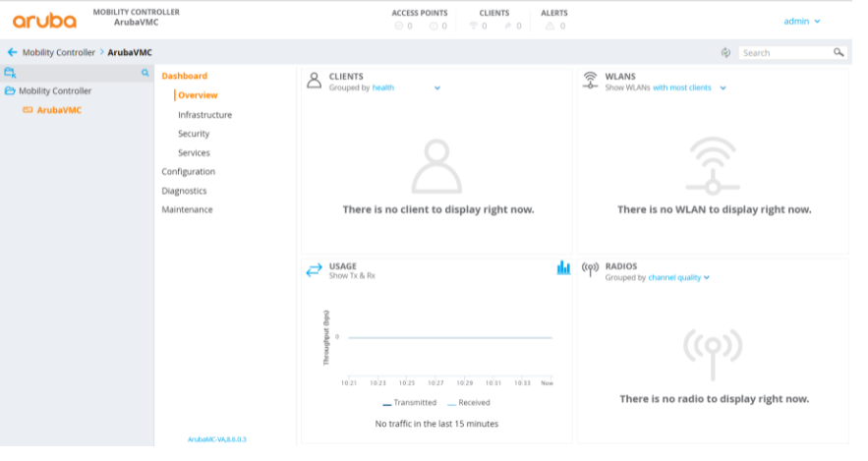Click the ArubaVMC breadcrumb item
Viewport: 868px width, 461px height.
click(x=130, y=52)
